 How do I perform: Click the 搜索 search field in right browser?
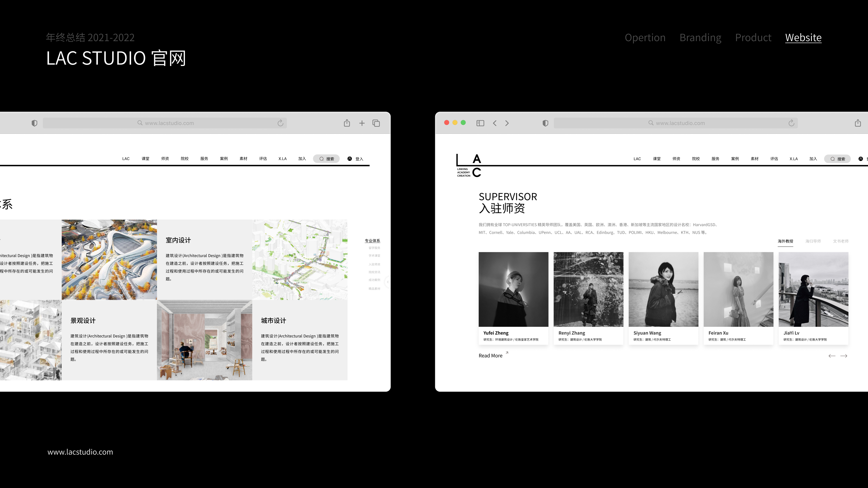[x=837, y=159]
